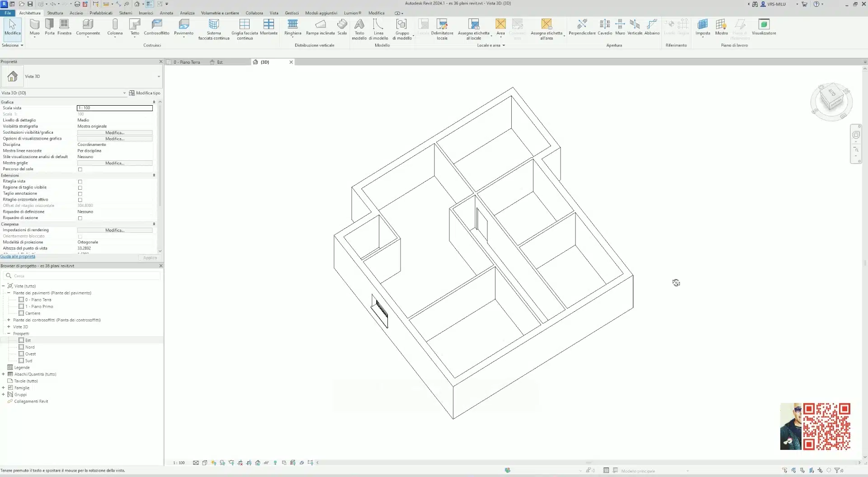Open the Visualizzatore work plane viewer
868x477 pixels.
[x=764, y=27]
